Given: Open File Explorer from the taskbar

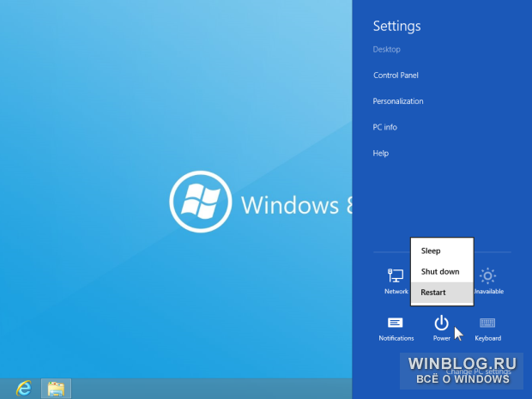Looking at the screenshot, I should pyautogui.click(x=56, y=389).
